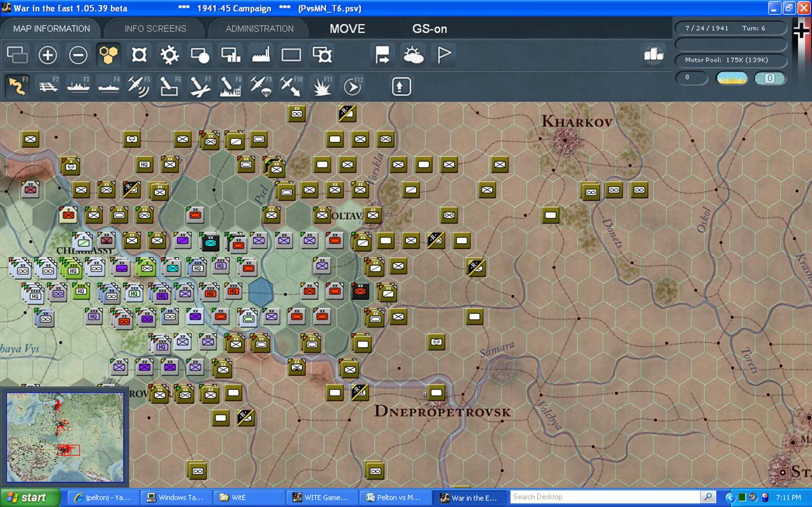Image resolution: width=812 pixels, height=507 pixels.
Task: Switch to Pelton vs M... taskbar window
Action: [x=396, y=498]
